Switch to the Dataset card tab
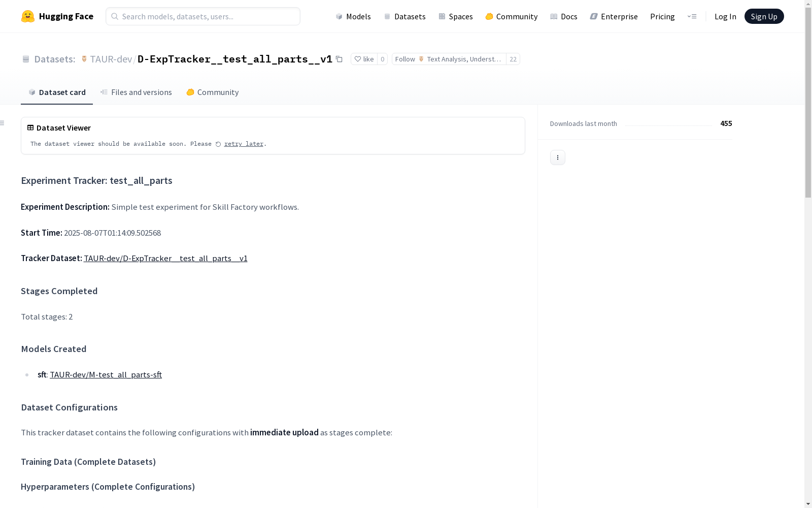The height and width of the screenshot is (508, 812). point(57,92)
